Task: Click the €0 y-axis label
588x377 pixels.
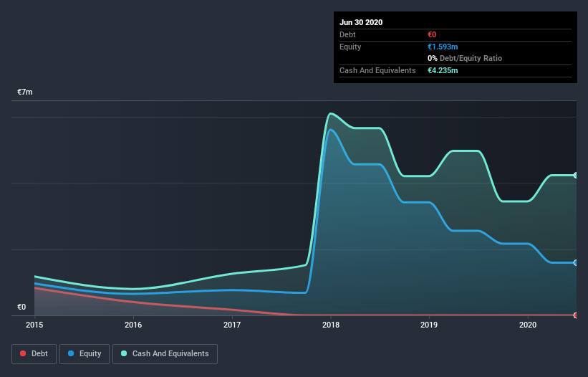Action: (x=21, y=307)
